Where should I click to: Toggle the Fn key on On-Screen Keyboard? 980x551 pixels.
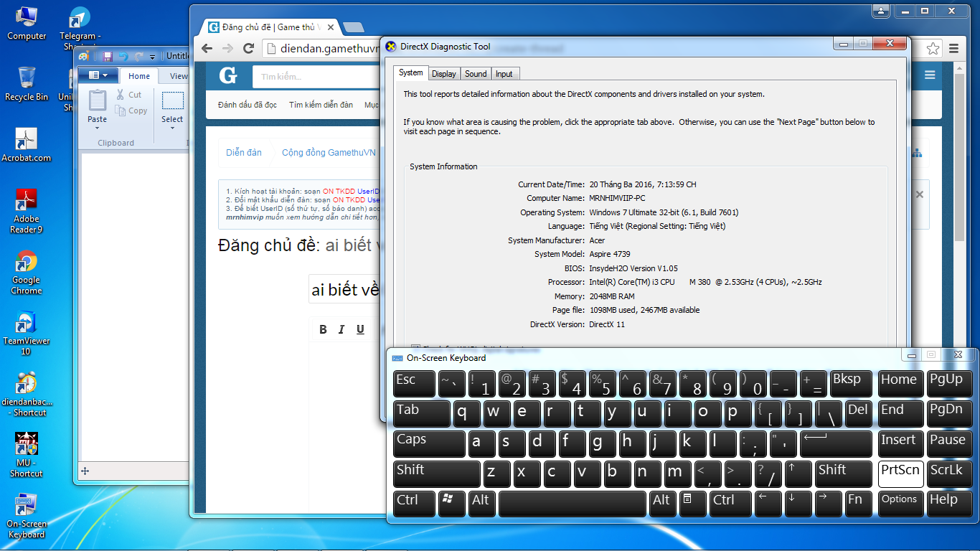[x=858, y=504]
